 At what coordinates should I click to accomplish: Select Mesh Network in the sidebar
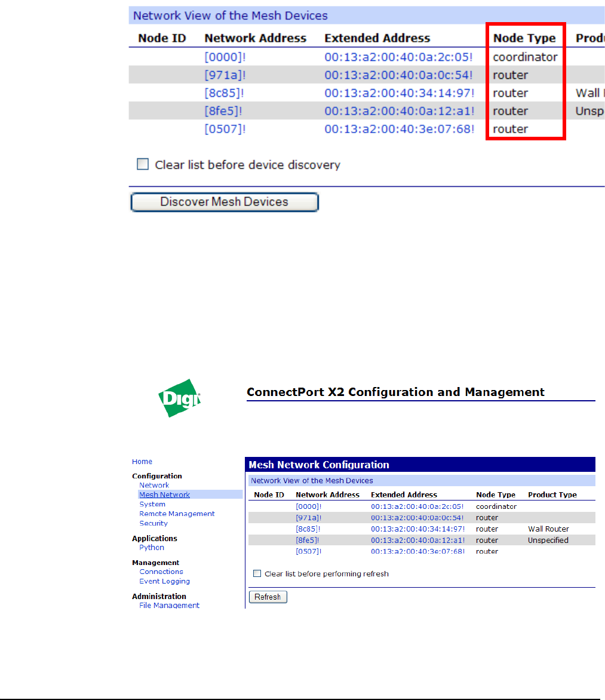point(164,495)
